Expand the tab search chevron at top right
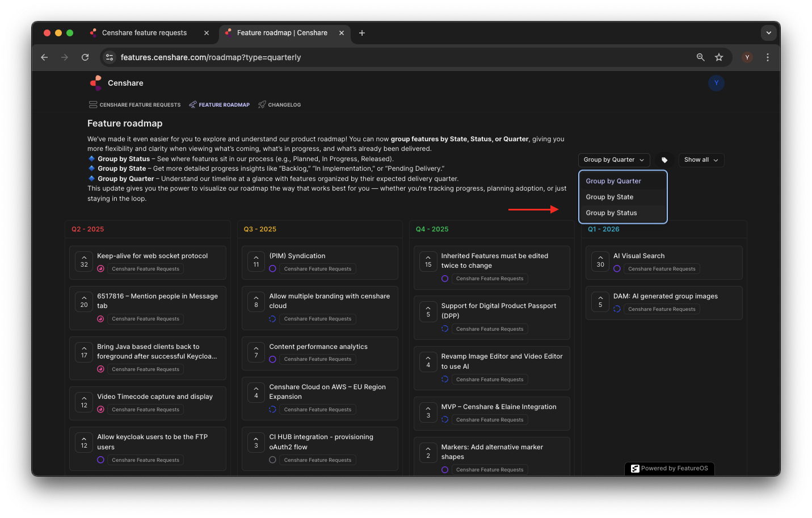 [769, 32]
